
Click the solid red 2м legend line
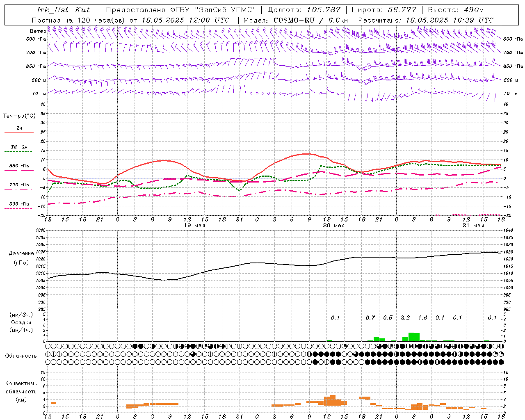click(x=19, y=132)
